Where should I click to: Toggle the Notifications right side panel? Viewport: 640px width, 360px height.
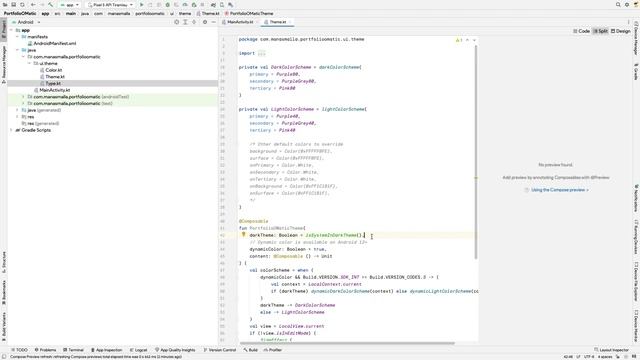pos(636,198)
